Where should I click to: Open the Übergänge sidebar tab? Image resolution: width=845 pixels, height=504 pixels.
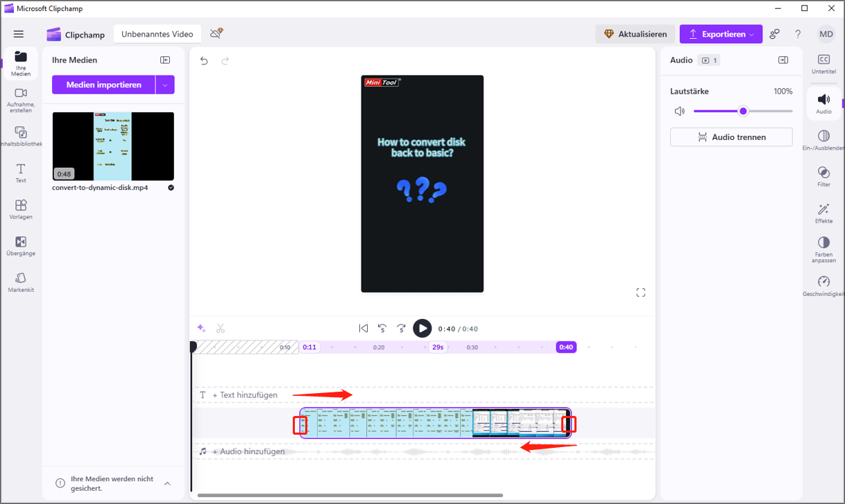pos(21,246)
